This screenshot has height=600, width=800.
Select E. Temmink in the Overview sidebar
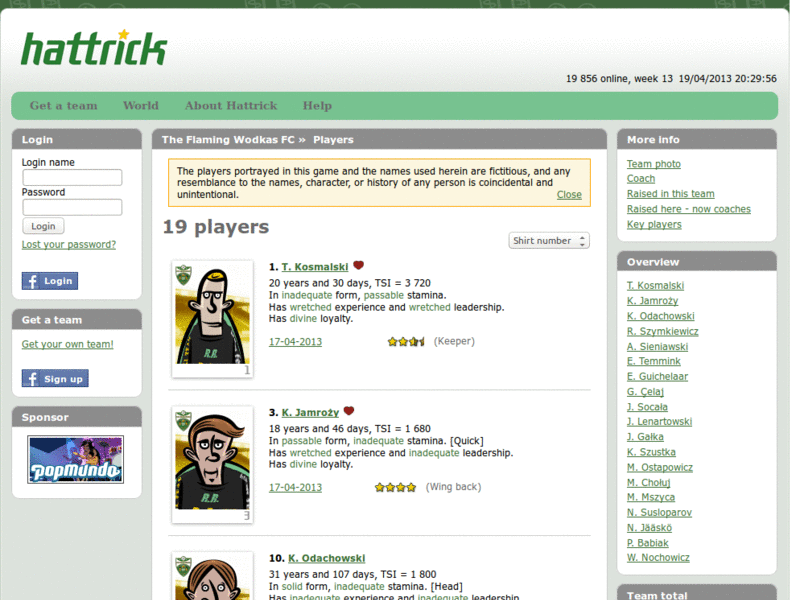pyautogui.click(x=654, y=361)
